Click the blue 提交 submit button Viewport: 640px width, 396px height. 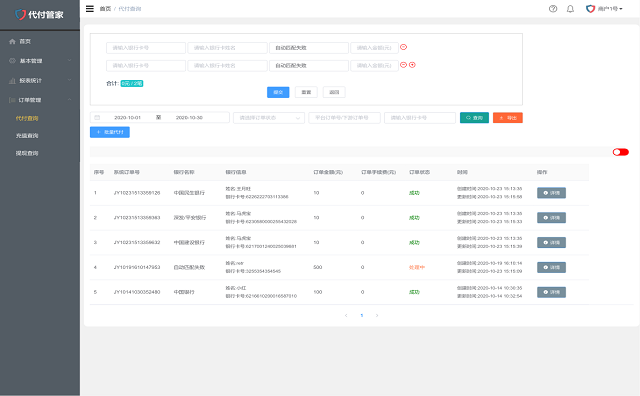278,92
